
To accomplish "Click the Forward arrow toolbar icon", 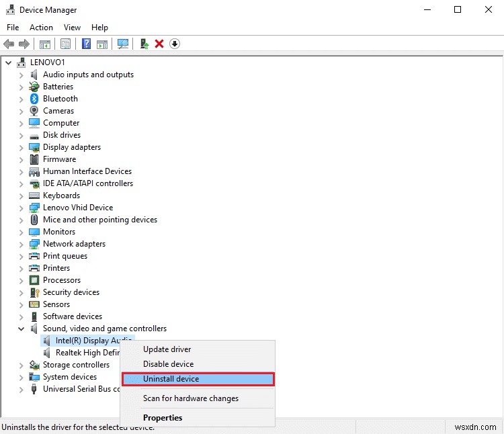I will 24,44.
